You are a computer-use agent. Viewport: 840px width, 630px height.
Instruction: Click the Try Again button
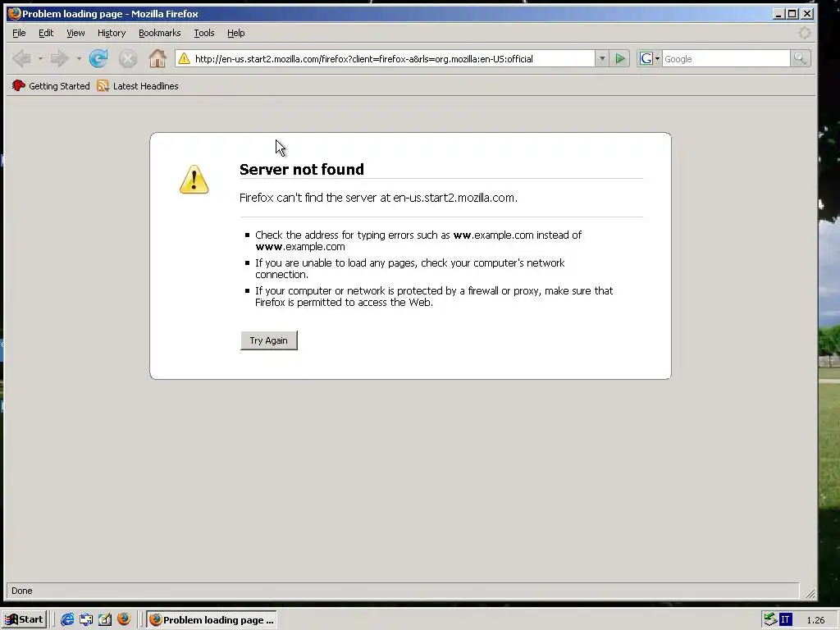[x=268, y=340]
